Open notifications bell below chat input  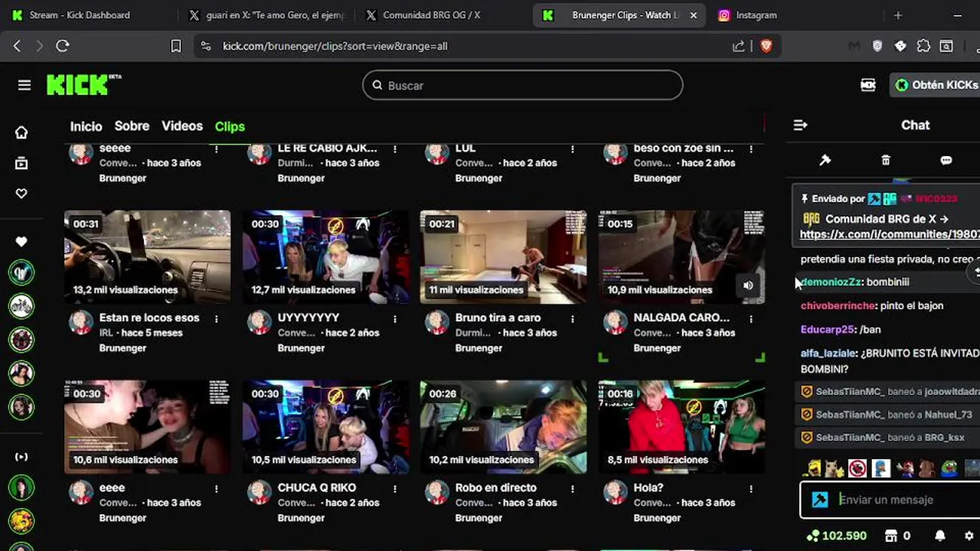tap(940, 536)
